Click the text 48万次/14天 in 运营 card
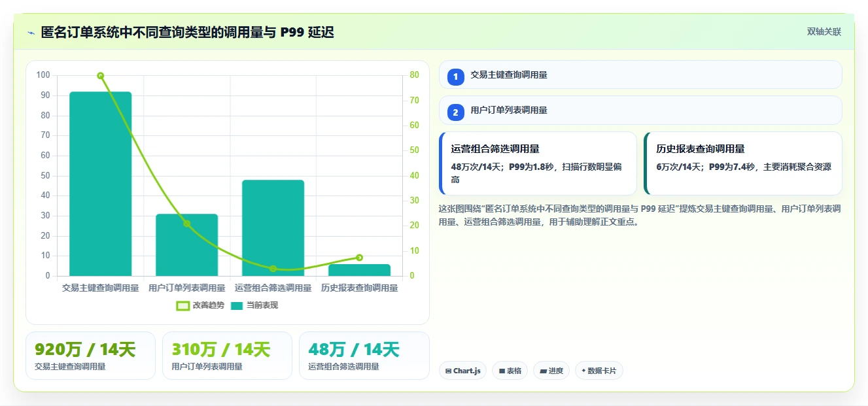This screenshot has width=868, height=406. point(477,167)
